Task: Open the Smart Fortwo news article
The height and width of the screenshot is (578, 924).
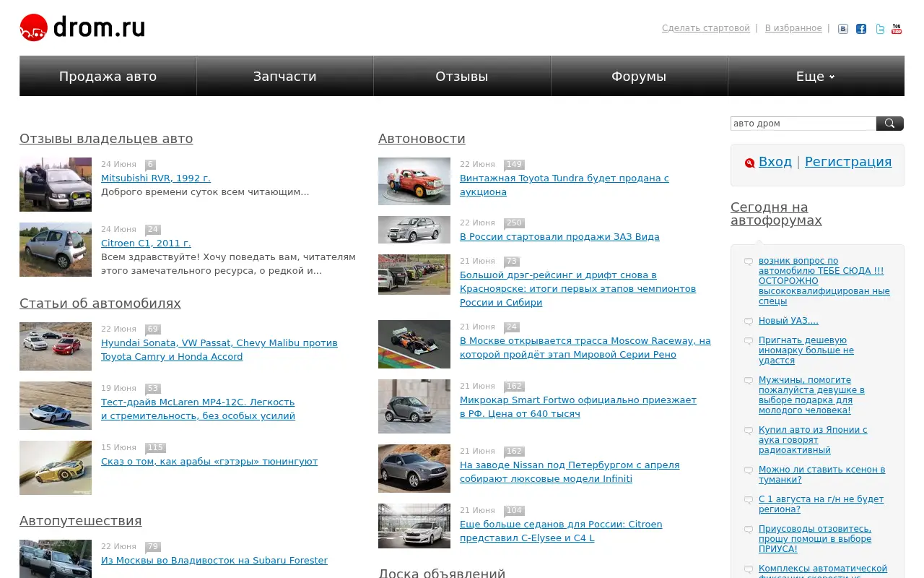Action: pos(578,407)
